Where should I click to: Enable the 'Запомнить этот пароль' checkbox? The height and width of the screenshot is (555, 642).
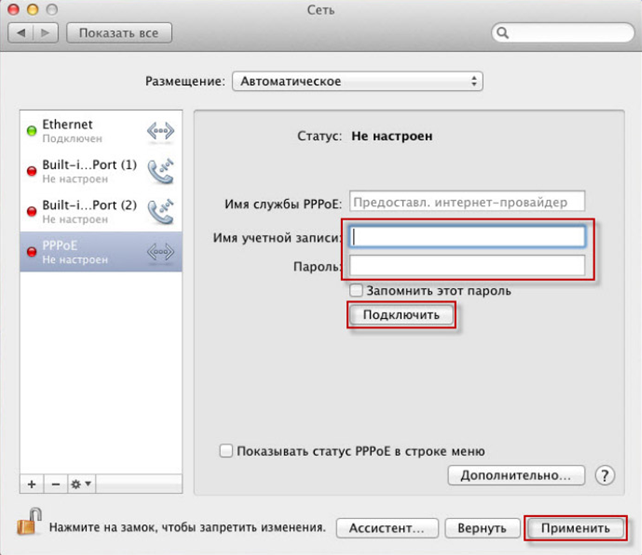(356, 290)
